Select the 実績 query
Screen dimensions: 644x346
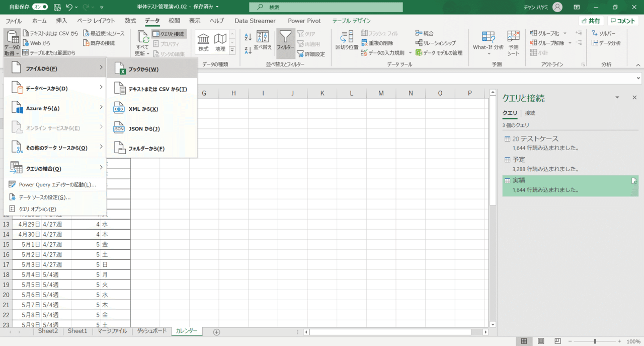click(x=570, y=185)
